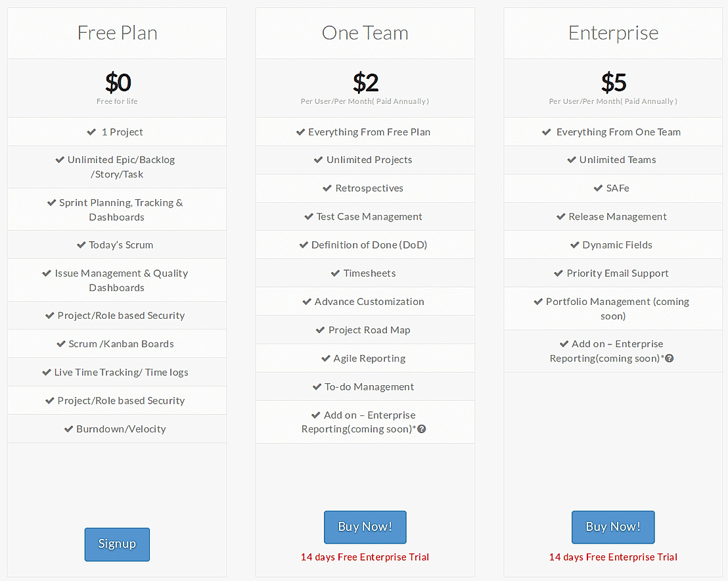The image size is (728, 581).
Task: Select the Free Plan heading
Action: pyautogui.click(x=117, y=33)
